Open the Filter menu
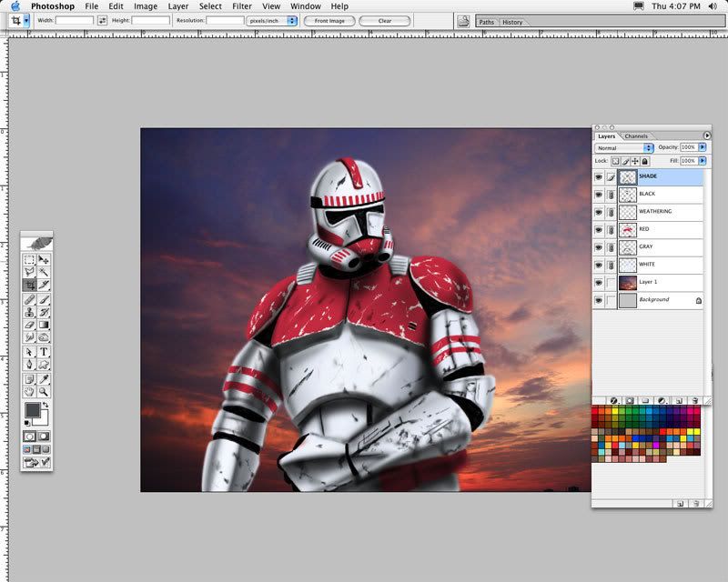 242,6
